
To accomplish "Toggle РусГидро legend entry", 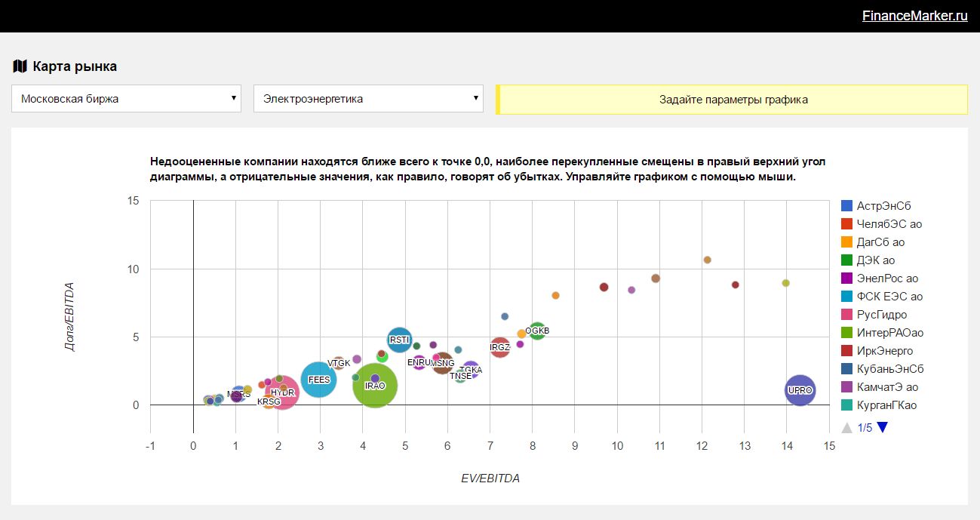I will pyautogui.click(x=881, y=315).
